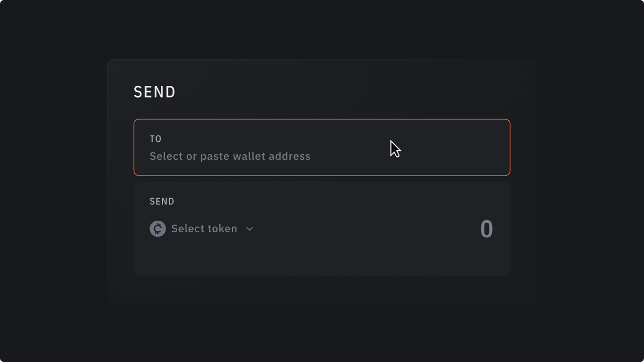Click the SEND label above token selector
Screen dimensions: 644x362
coord(162,202)
